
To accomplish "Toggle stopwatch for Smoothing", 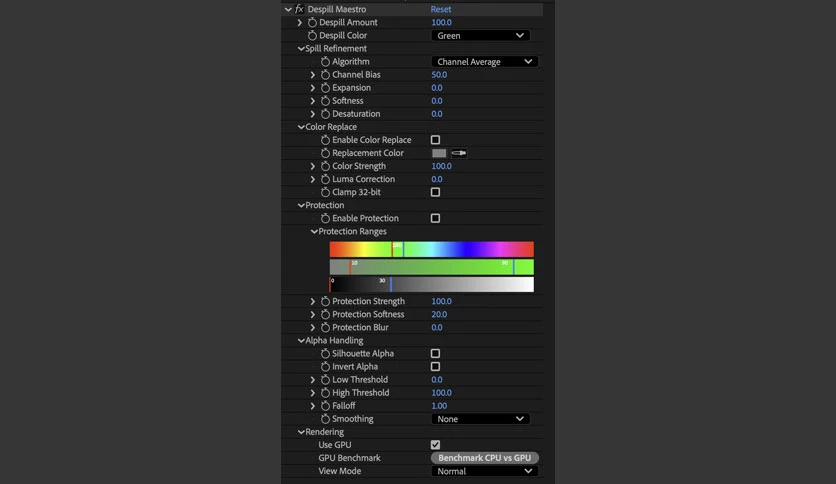I will click(325, 419).
